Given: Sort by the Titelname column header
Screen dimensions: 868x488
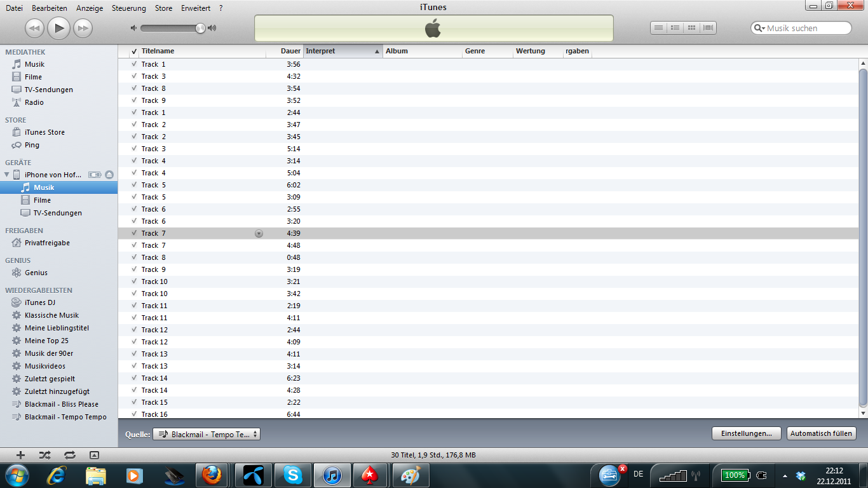Looking at the screenshot, I should point(202,51).
